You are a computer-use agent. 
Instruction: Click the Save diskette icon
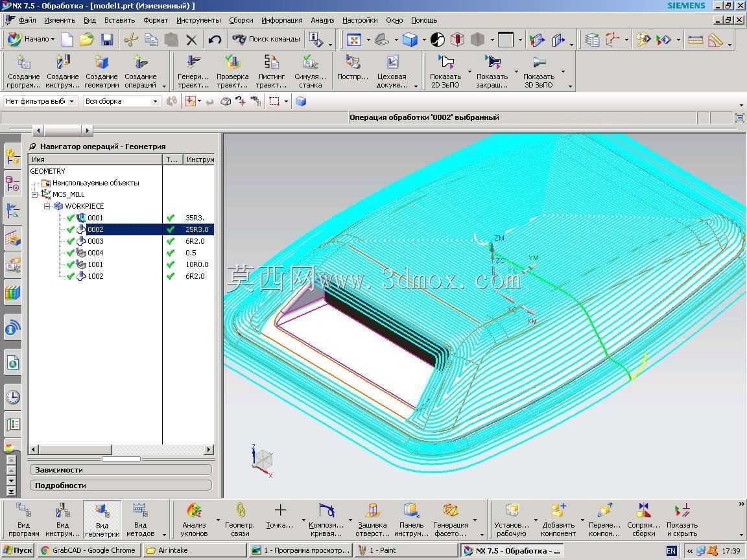tap(107, 39)
